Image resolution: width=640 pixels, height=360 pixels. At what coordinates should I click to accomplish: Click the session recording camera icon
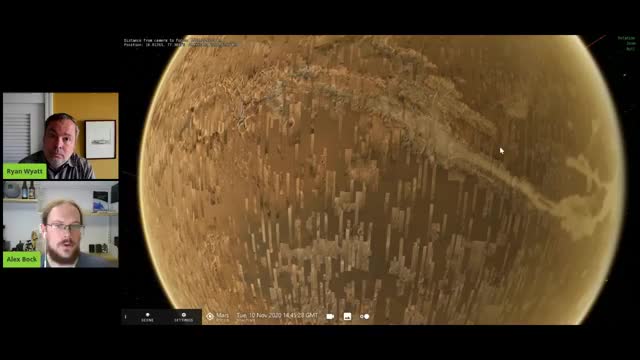tap(330, 316)
